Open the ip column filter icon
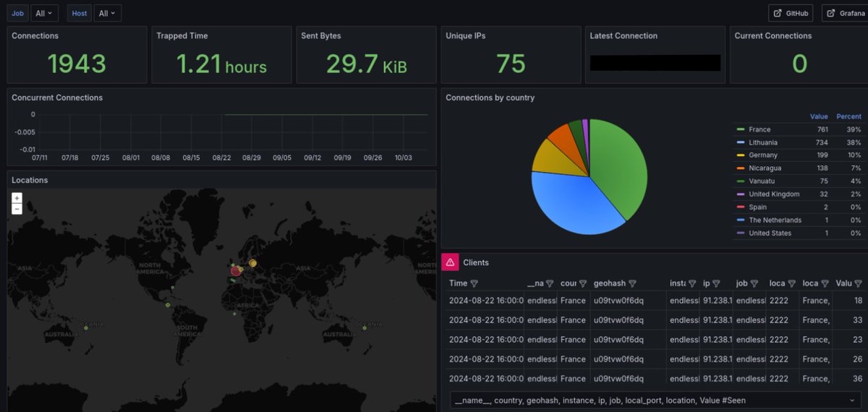868x412 pixels. point(716,284)
